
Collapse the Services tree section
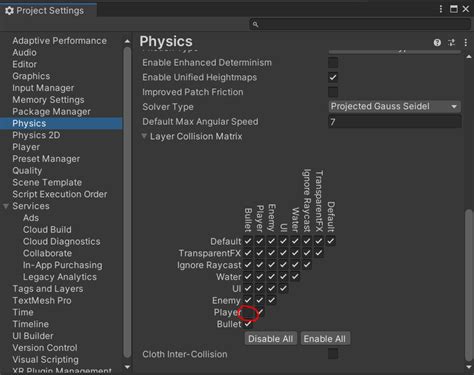[6, 206]
